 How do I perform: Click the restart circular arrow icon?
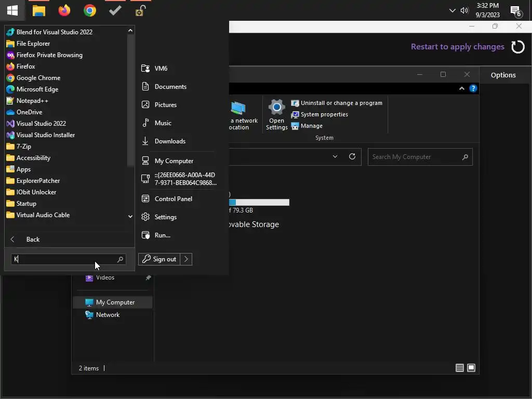tap(518, 47)
